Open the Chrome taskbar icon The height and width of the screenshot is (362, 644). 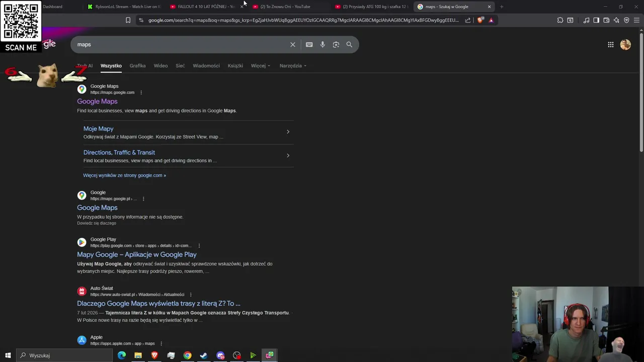[x=187, y=355]
